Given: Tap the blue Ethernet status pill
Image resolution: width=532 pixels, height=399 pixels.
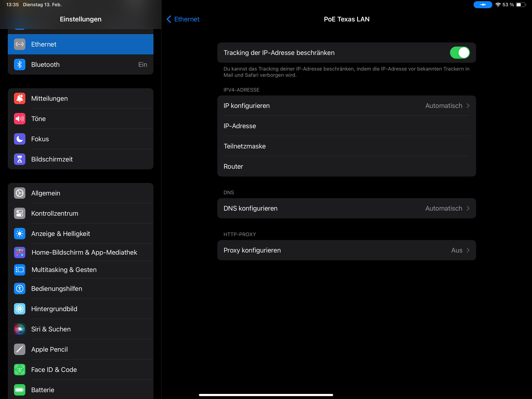Looking at the screenshot, I should [x=483, y=4].
